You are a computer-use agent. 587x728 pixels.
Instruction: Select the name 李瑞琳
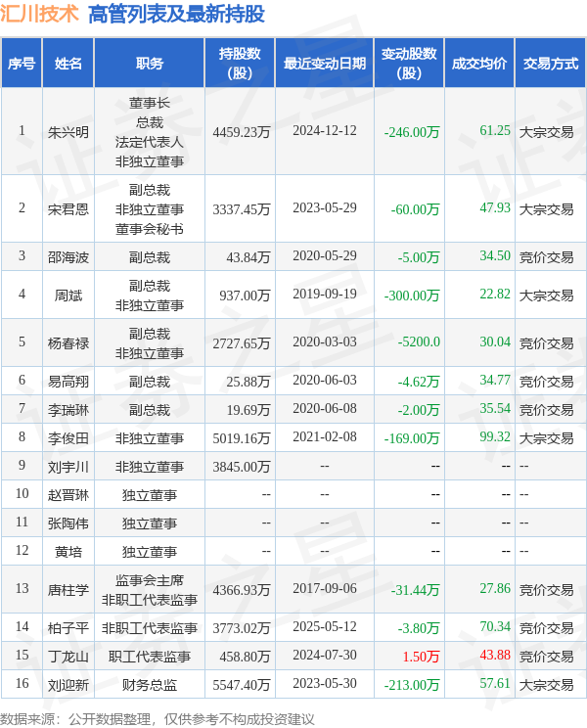pos(68,410)
